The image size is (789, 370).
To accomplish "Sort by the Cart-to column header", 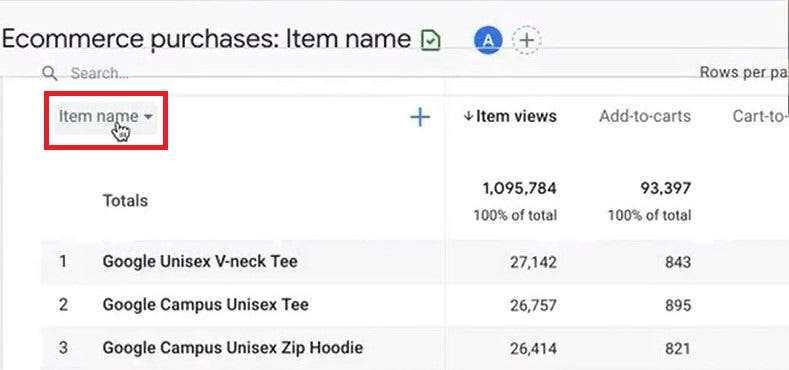I will [760, 116].
